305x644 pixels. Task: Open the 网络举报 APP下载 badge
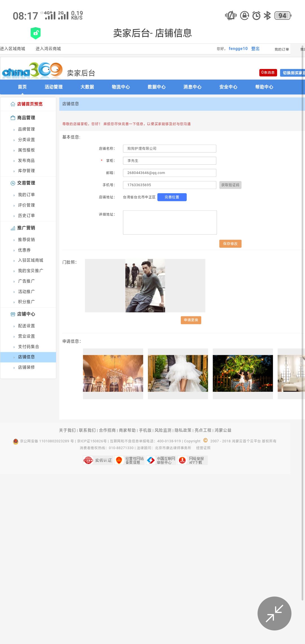[x=193, y=460]
